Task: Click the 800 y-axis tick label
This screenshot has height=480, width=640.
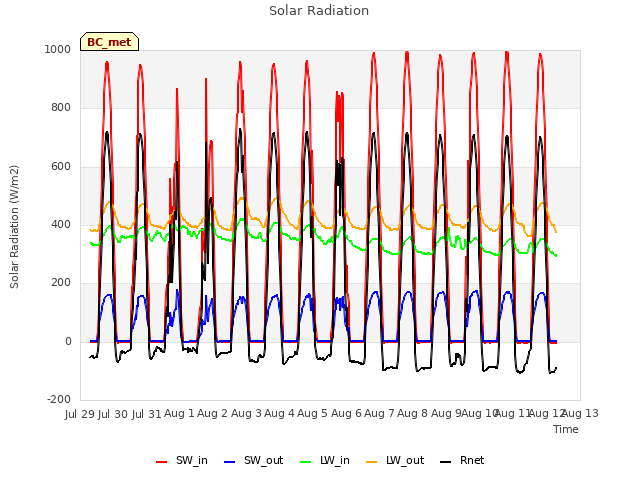Action: 61,108
